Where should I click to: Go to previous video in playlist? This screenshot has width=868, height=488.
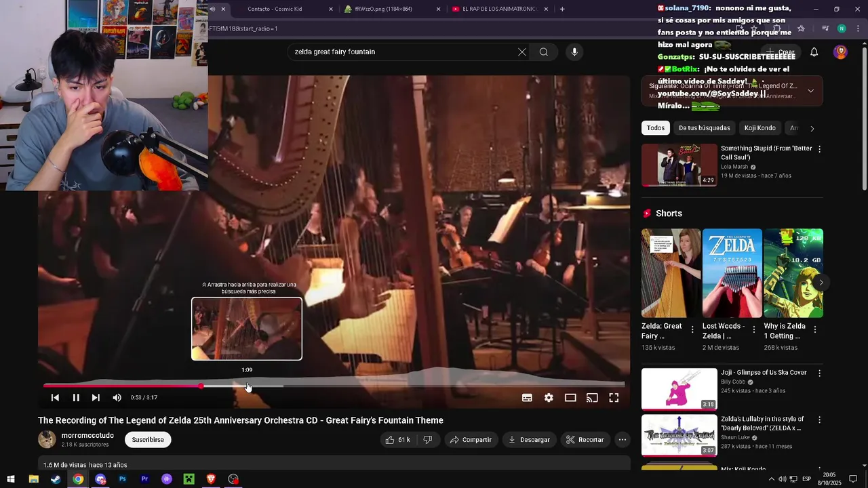55,398
